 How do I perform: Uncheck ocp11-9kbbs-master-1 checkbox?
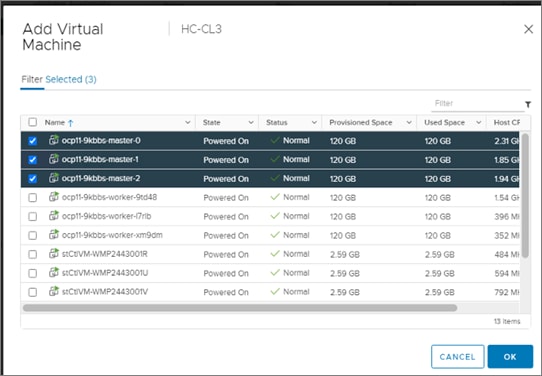[32, 160]
